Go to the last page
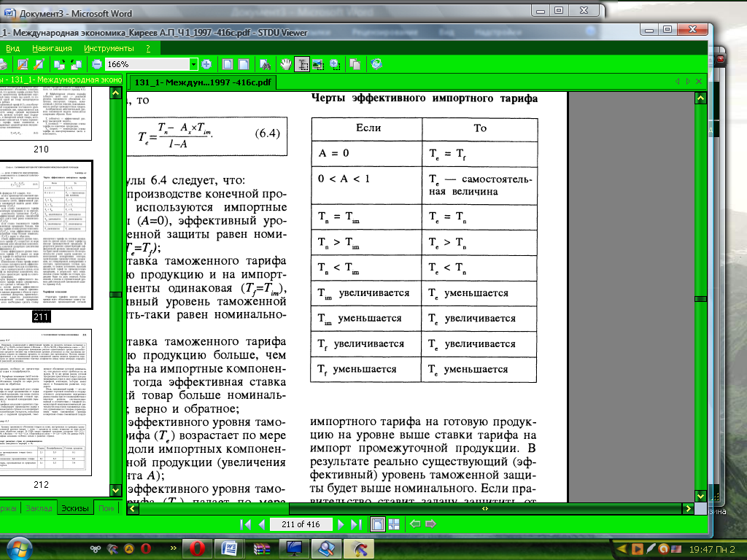Image resolution: width=747 pixels, height=560 pixels. tap(356, 524)
